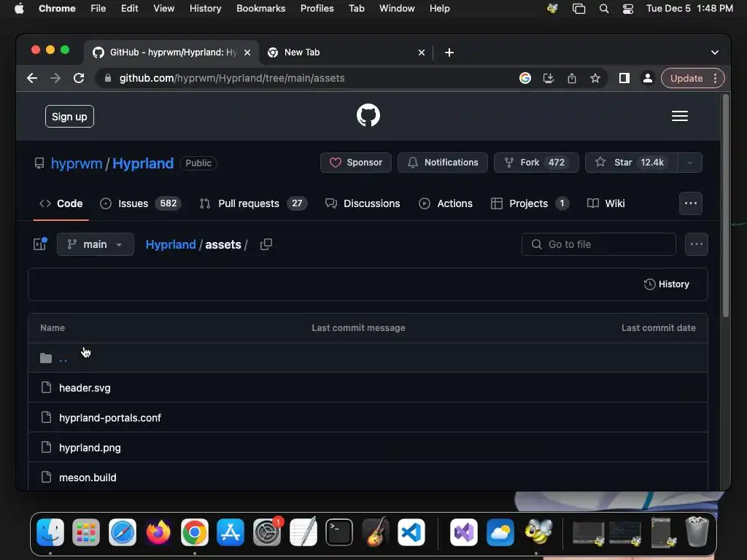Expand Chrome tab search chevron
The width and height of the screenshot is (747, 560).
[x=715, y=52]
